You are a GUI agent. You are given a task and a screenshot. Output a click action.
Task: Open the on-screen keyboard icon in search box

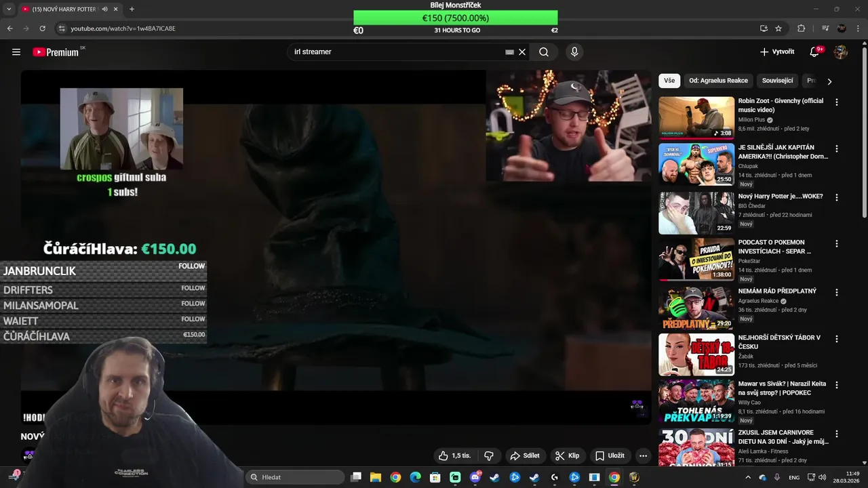click(509, 52)
